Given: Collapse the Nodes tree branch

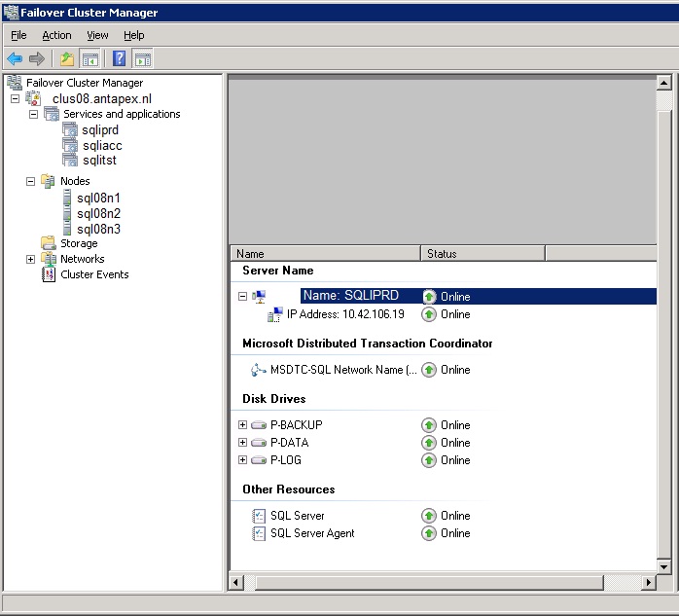Looking at the screenshot, I should pyautogui.click(x=30, y=181).
